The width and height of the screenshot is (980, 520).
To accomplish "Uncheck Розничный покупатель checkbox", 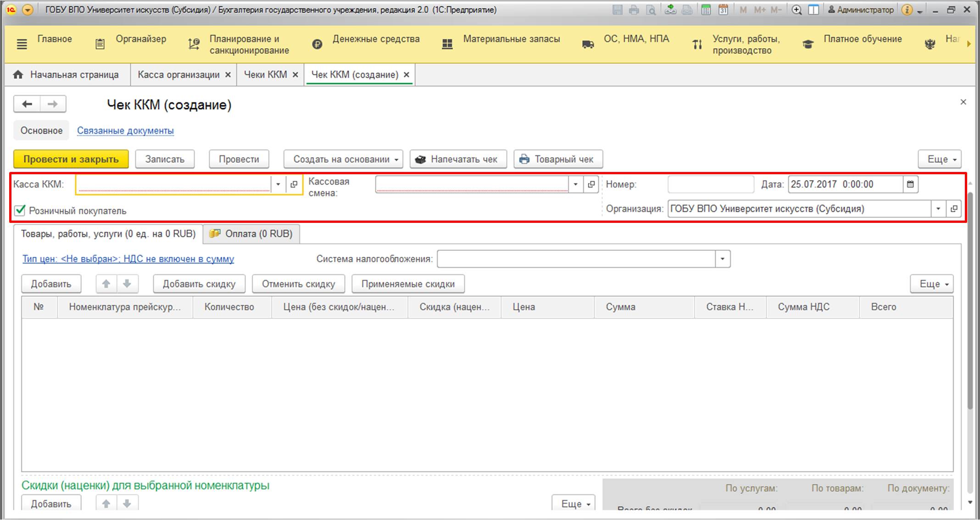I will tap(20, 210).
